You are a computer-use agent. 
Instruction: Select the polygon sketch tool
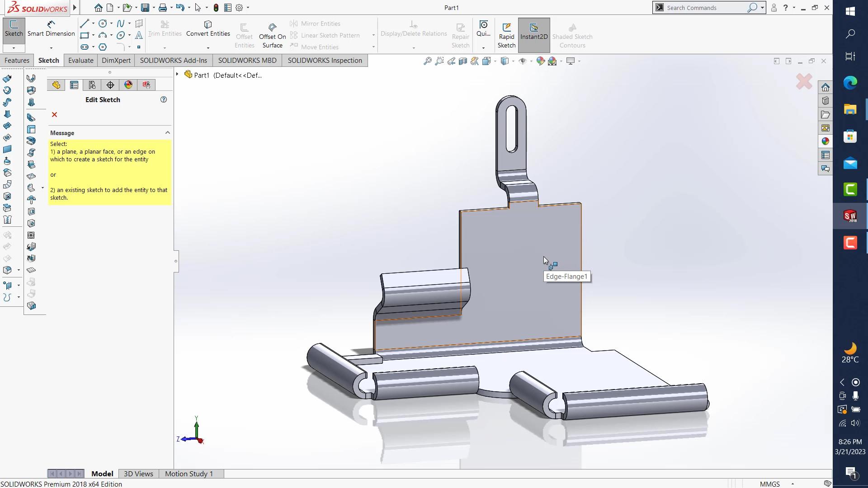[103, 47]
